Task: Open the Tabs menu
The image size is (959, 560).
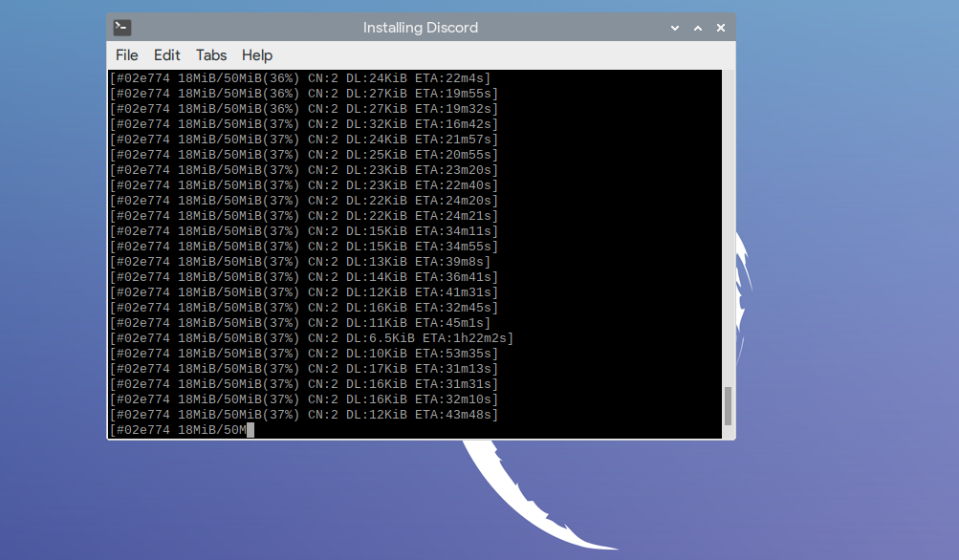Action: [x=211, y=55]
